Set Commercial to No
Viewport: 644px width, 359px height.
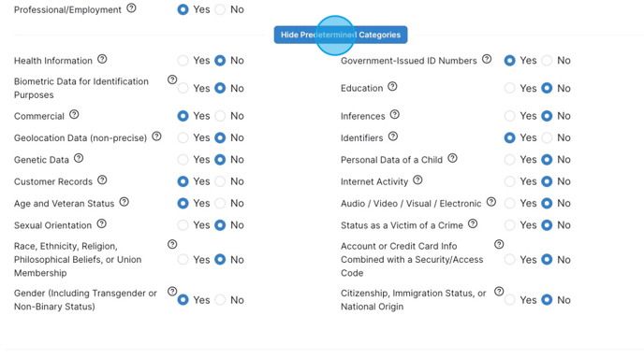point(220,116)
